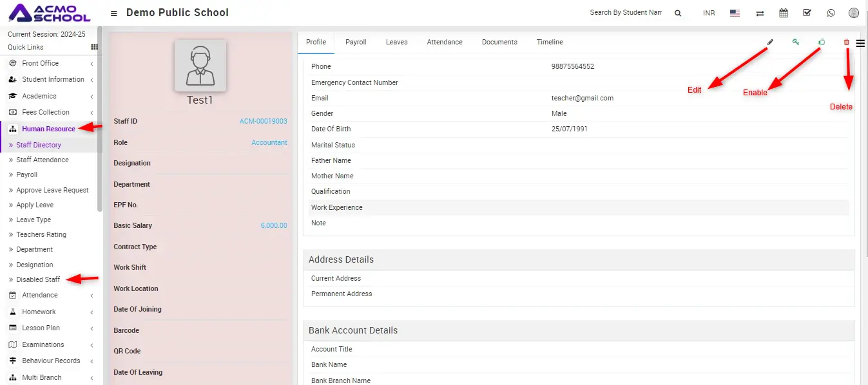Expand the Front Office menu
868x385 pixels.
click(40, 63)
